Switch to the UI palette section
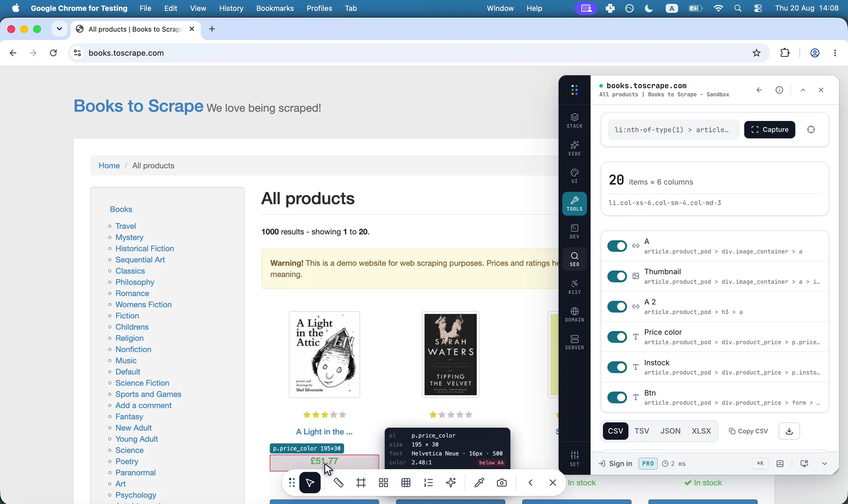848x504 pixels. click(574, 176)
